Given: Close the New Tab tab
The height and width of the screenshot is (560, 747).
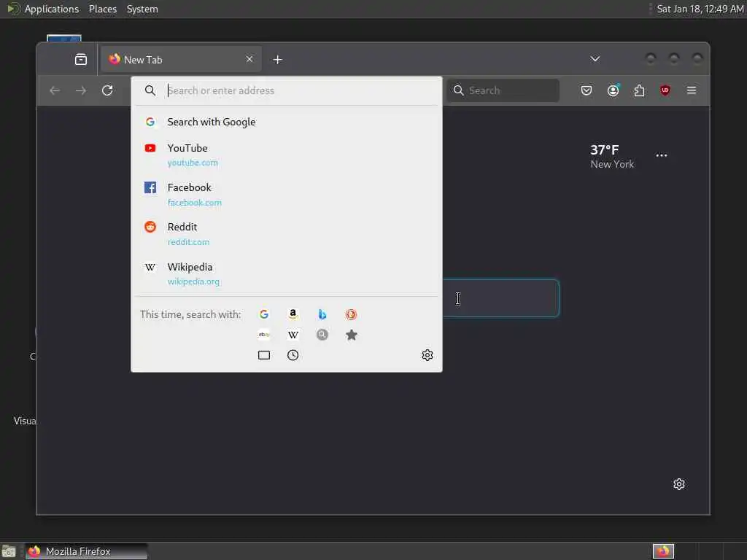Looking at the screenshot, I should click(x=249, y=60).
